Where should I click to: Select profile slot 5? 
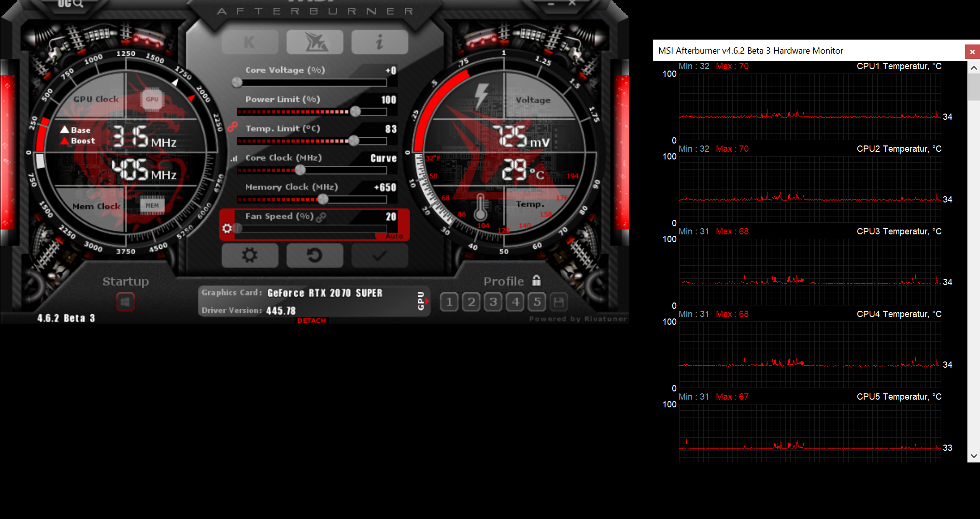pos(537,302)
